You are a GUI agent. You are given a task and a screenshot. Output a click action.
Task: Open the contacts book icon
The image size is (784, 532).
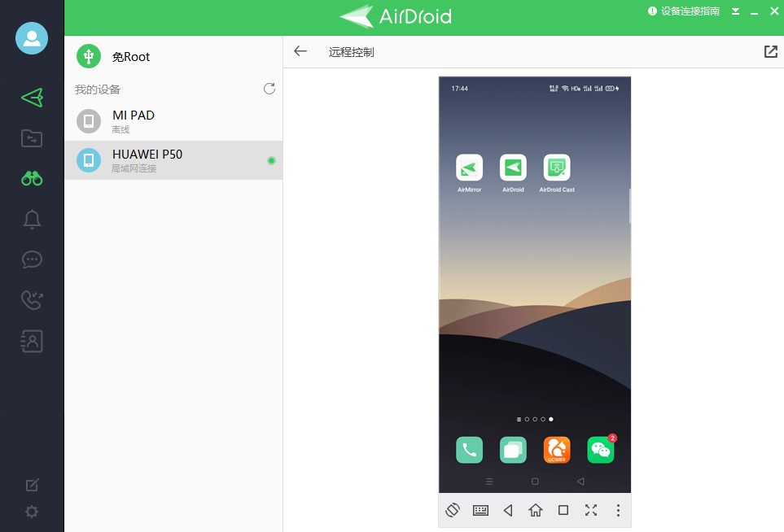(32, 341)
